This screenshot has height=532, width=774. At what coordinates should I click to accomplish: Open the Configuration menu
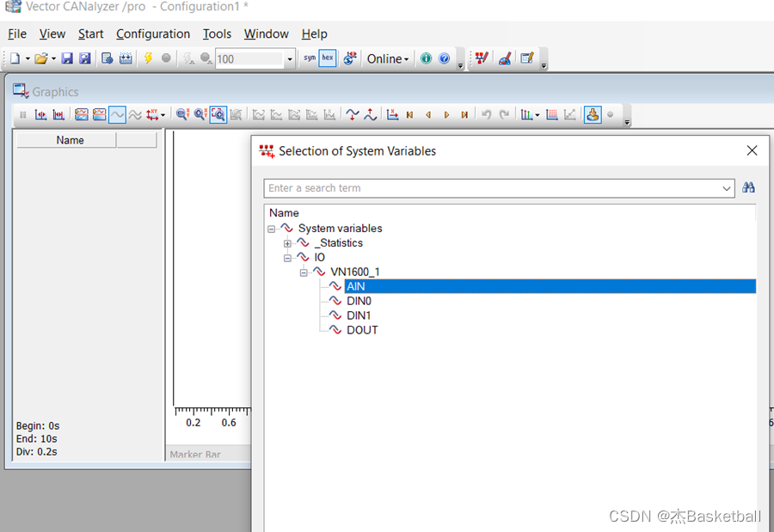coord(153,34)
